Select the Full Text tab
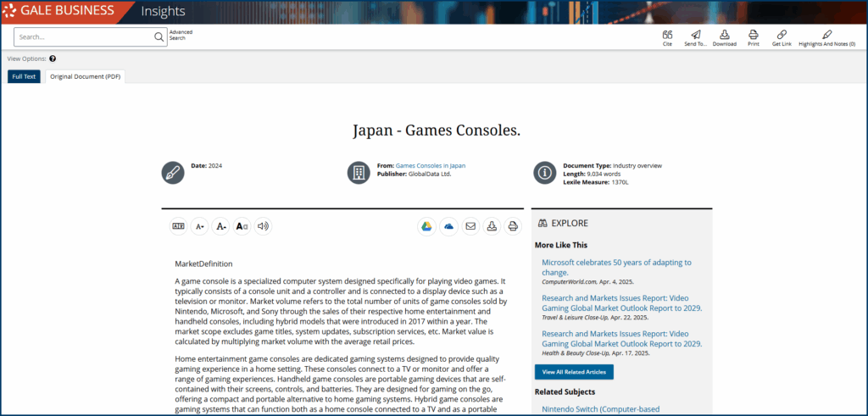Viewport: 868px width, 416px height. [24, 76]
